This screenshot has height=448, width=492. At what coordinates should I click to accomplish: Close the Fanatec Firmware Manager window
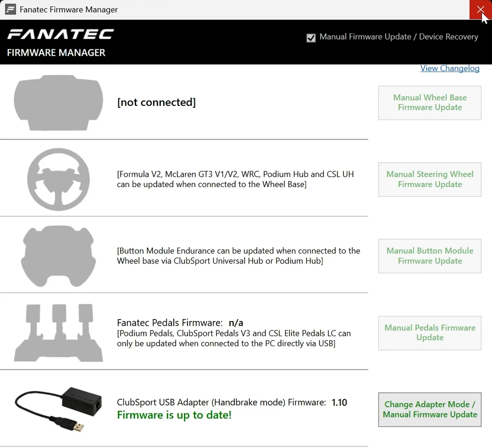tap(480, 9)
